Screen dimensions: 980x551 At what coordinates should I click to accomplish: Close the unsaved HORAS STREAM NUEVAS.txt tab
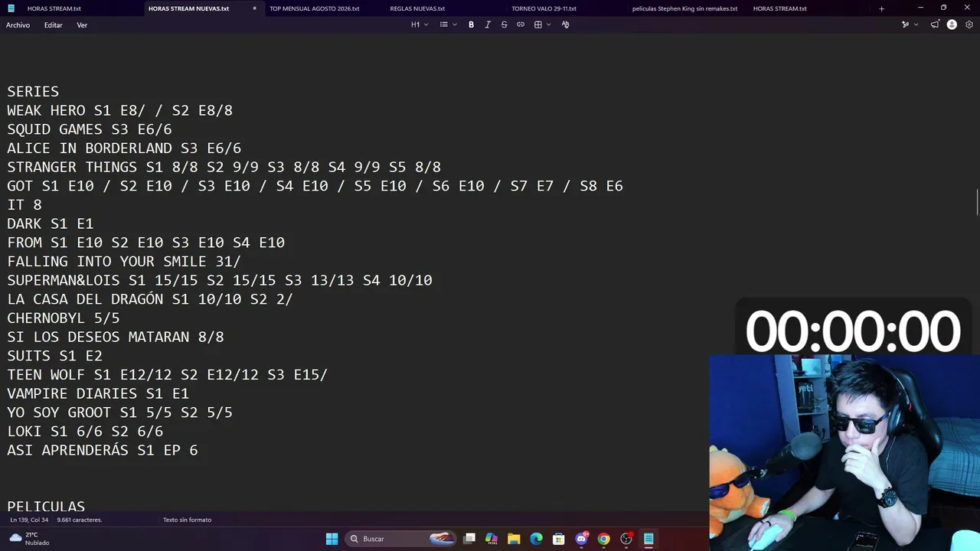point(254,8)
